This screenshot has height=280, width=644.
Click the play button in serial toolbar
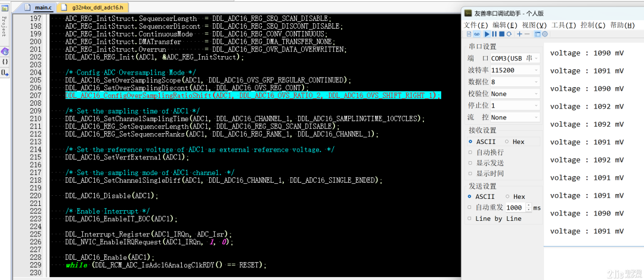tap(487, 33)
